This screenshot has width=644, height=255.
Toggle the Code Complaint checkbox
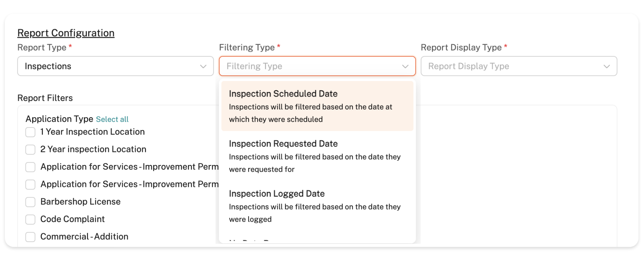coord(30,219)
